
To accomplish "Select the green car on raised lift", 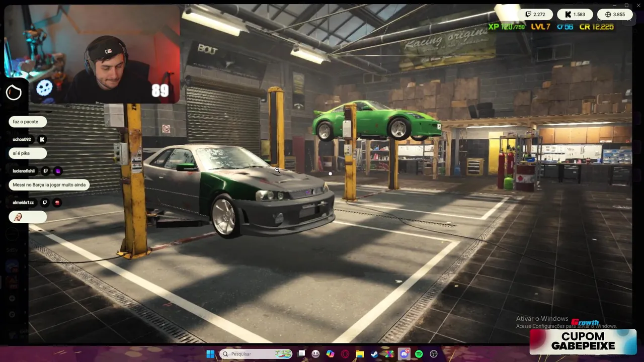I will tap(376, 121).
